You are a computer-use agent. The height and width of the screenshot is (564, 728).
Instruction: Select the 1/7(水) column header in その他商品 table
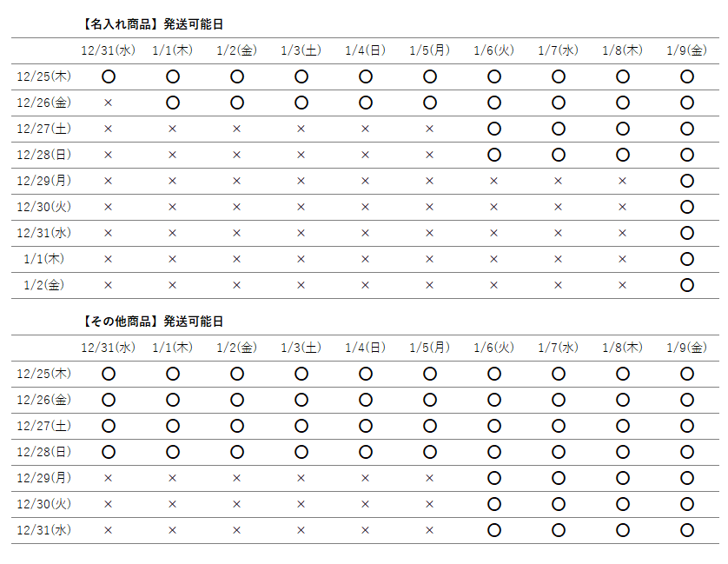pyautogui.click(x=559, y=348)
